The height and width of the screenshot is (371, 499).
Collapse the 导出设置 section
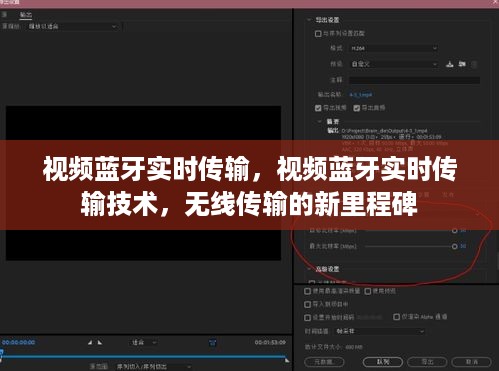309,20
